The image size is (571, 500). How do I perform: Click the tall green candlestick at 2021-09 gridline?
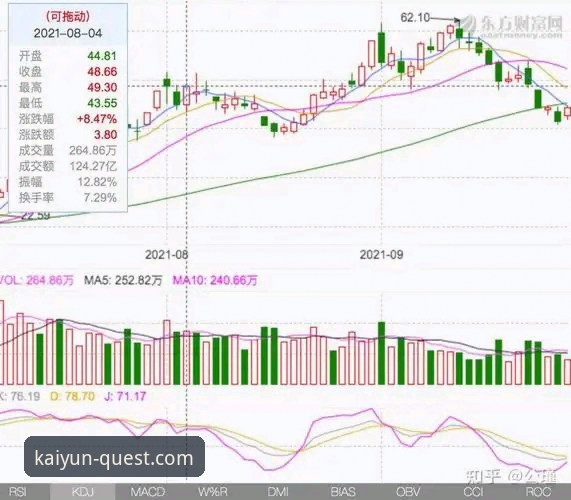(382, 47)
